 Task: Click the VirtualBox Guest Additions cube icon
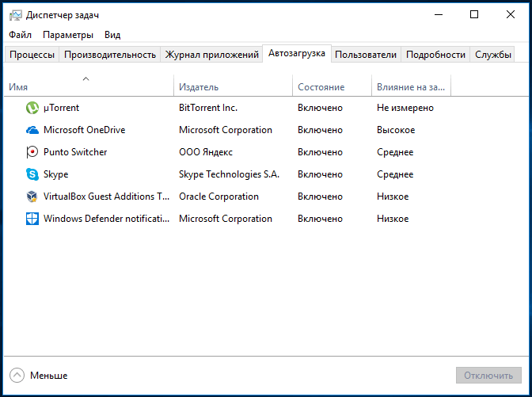[x=32, y=197]
